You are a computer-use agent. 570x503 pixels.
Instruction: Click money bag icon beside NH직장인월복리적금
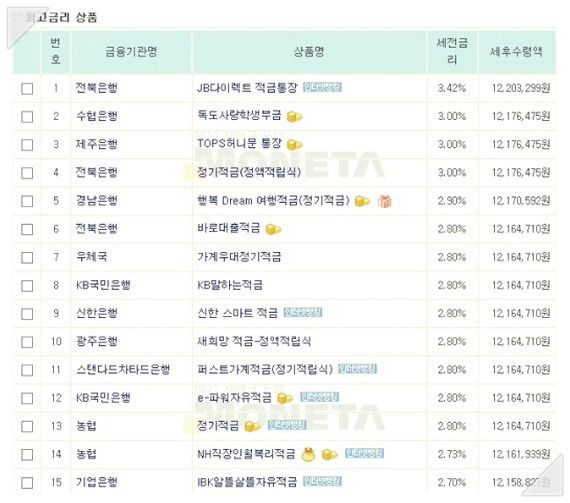click(x=308, y=454)
